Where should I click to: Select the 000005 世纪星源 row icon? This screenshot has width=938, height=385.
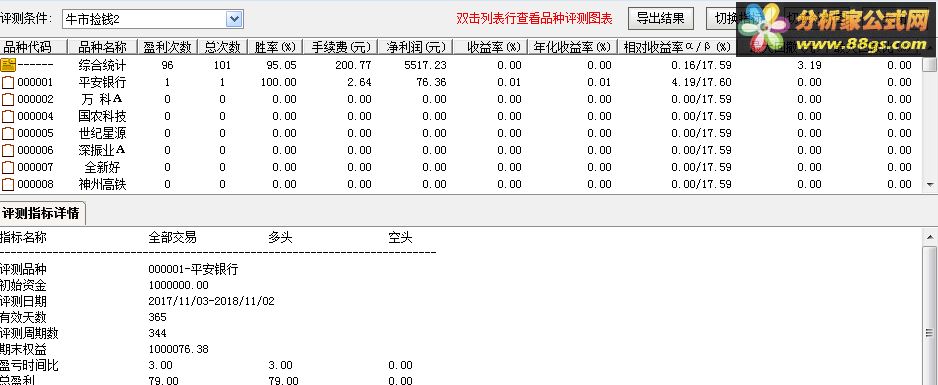point(8,133)
